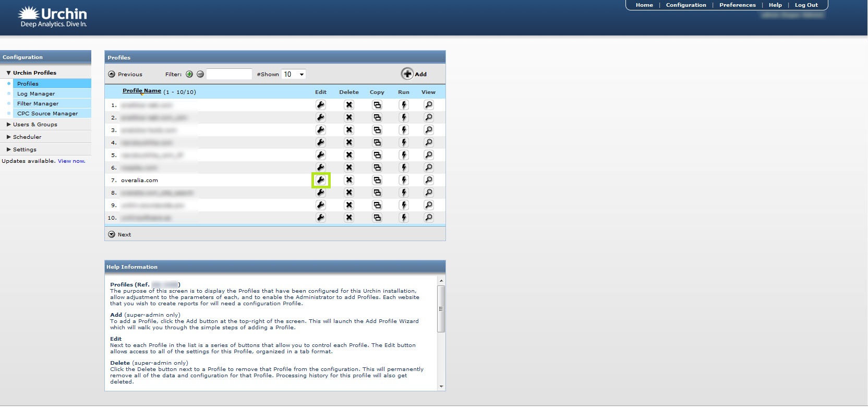View reports for overalia.com profile
Screen dimensions: 868x407
(428, 180)
